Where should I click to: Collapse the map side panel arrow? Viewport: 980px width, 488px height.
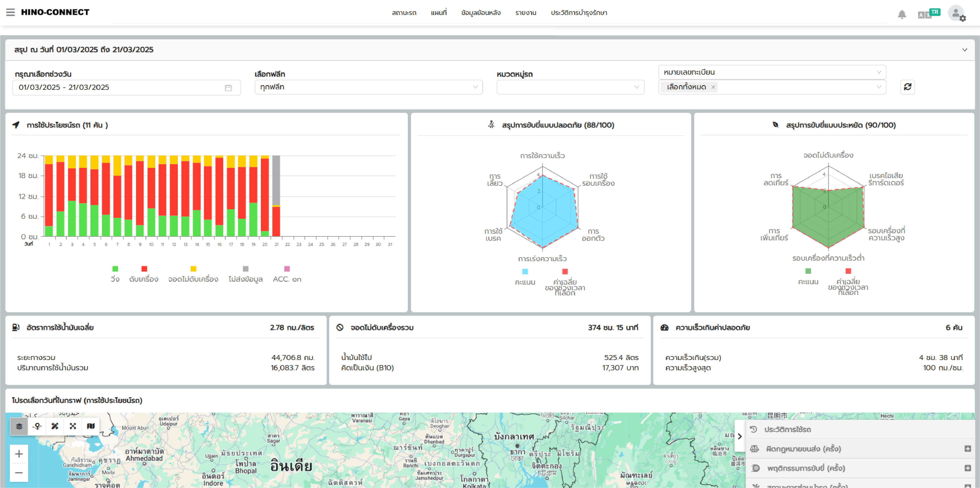pos(739,436)
